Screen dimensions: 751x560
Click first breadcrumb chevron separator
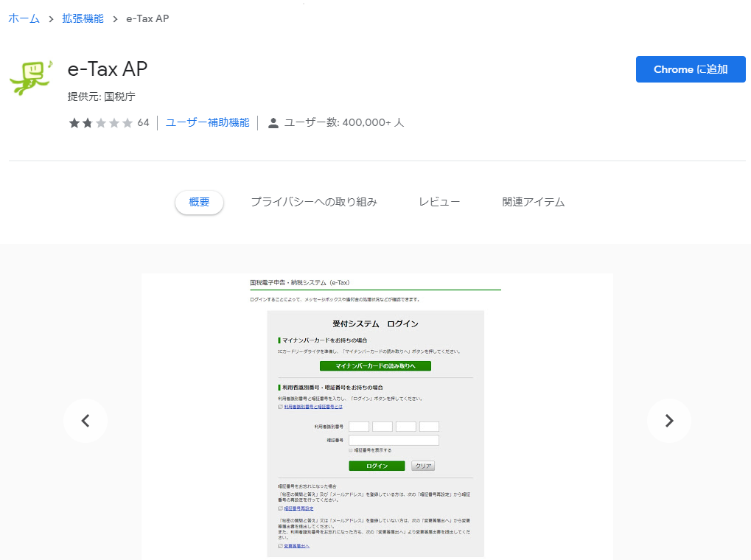point(51,19)
